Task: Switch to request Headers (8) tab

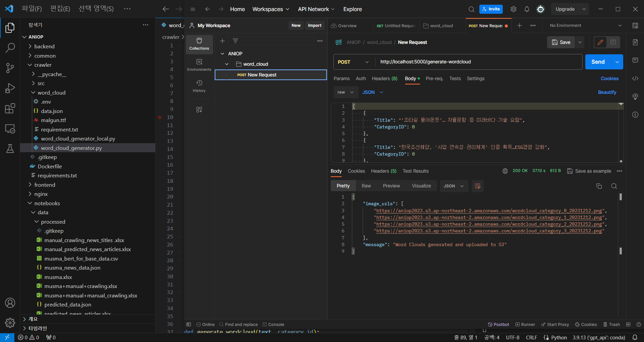Action: [384, 78]
